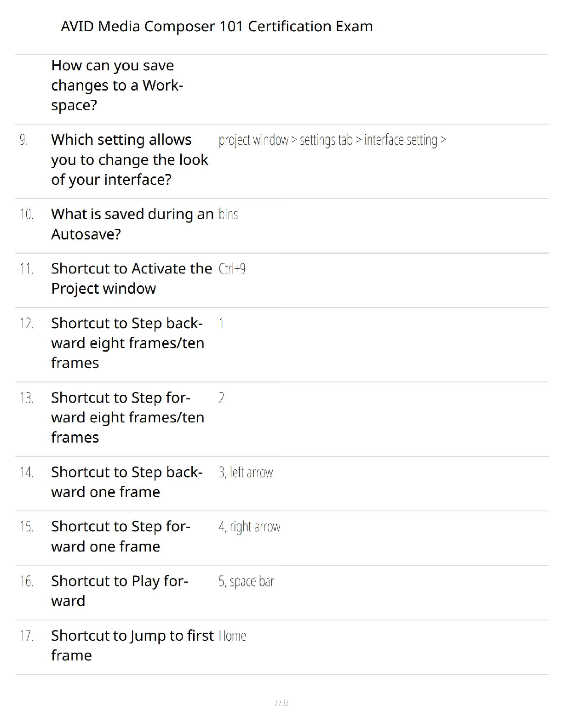Viewport: 563px width, 728px height.
Task: Click the answer '1' for question 12
Action: 222,324
